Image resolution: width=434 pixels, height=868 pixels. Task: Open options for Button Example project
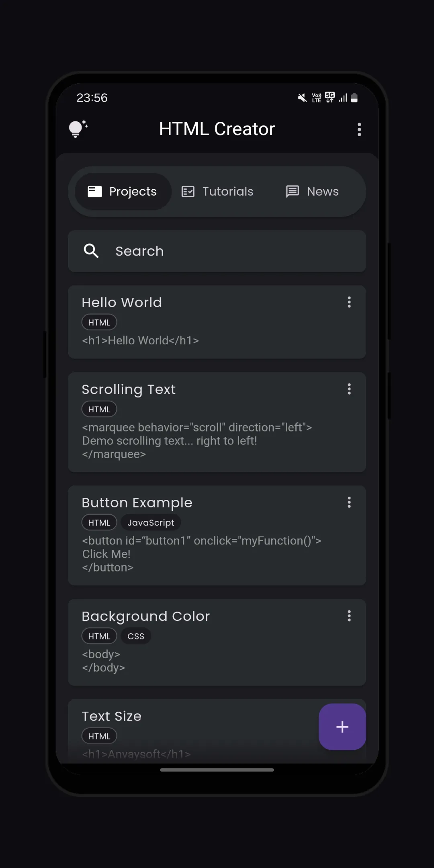coord(349,502)
